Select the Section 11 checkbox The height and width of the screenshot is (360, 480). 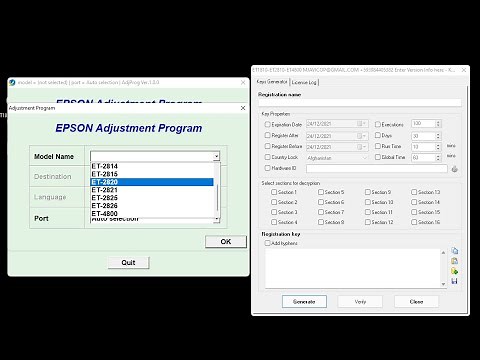(368, 212)
